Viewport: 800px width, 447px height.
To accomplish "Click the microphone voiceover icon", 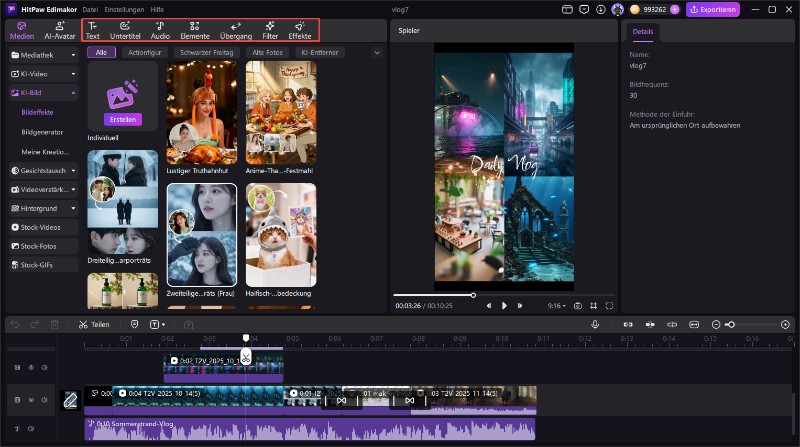I will point(595,324).
